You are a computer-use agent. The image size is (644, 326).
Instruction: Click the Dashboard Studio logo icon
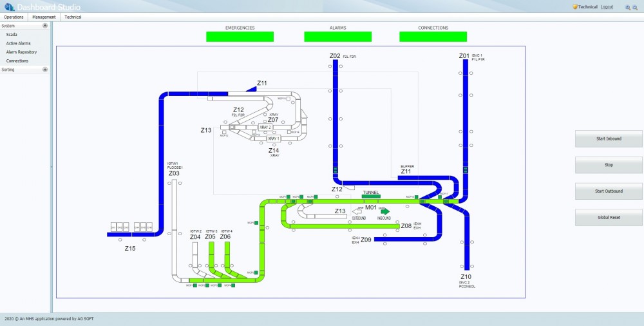tap(9, 7)
